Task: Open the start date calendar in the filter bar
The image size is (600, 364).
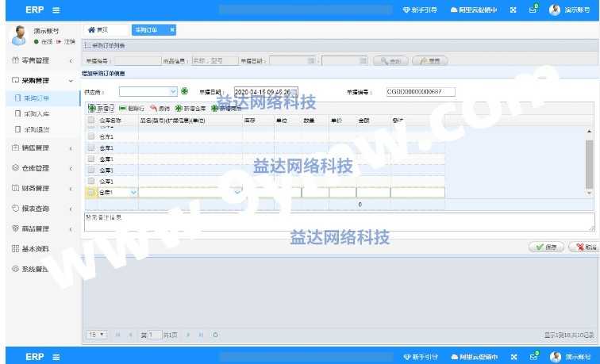Action: [x=311, y=61]
